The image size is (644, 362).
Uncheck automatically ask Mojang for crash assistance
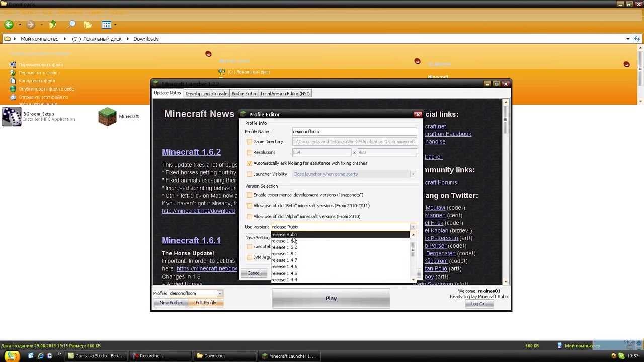coord(249,163)
